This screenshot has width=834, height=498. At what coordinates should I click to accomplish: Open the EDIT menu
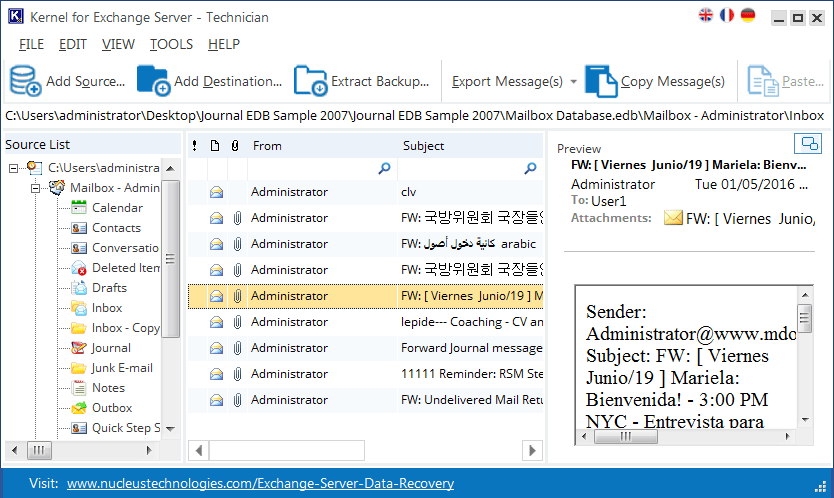pos(73,44)
